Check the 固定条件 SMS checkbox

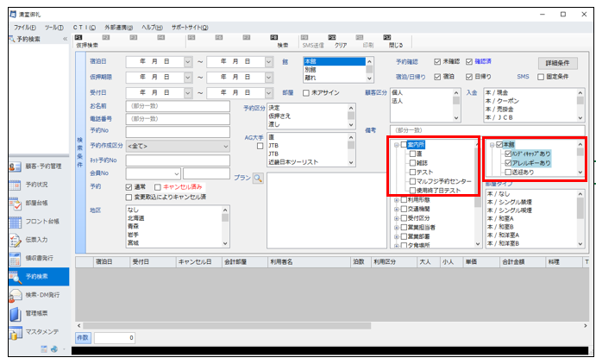(539, 77)
